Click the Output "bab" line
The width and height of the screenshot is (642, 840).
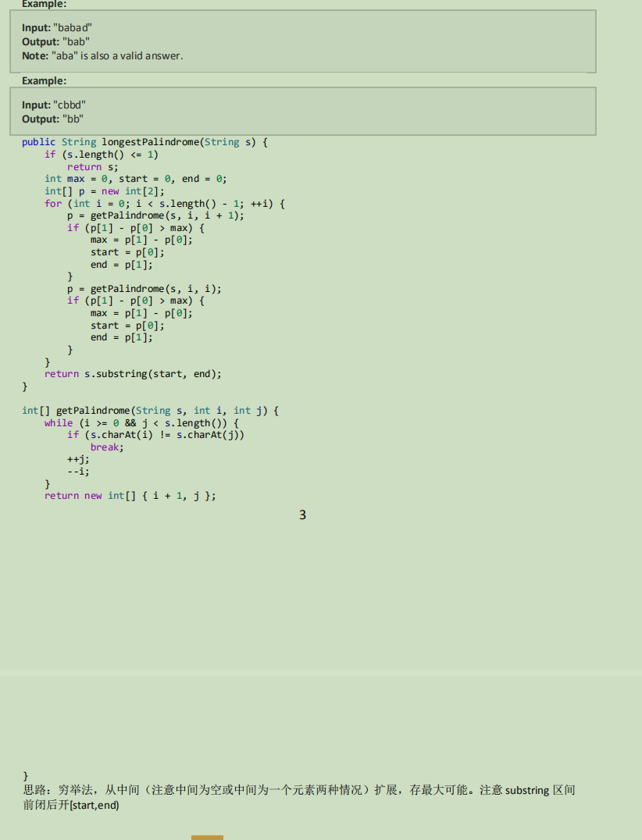tap(55, 42)
